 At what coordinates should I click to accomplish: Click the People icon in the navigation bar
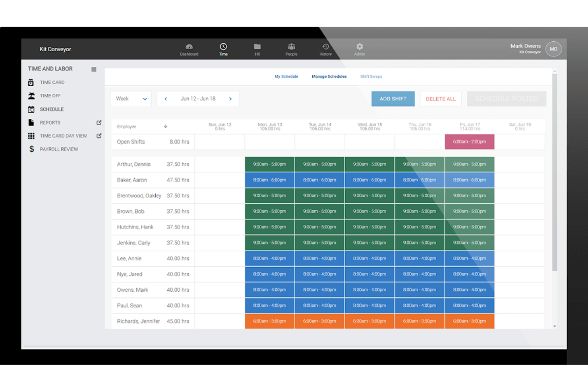(291, 48)
